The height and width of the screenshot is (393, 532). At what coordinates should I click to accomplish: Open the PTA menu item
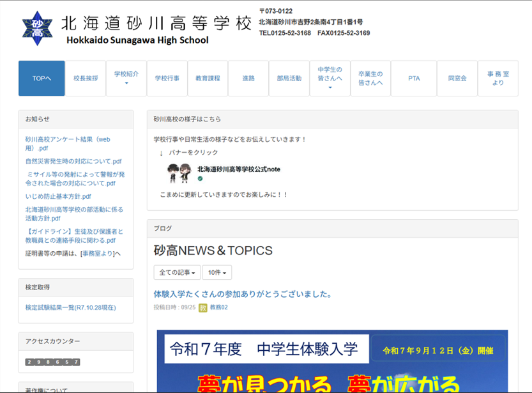414,78
